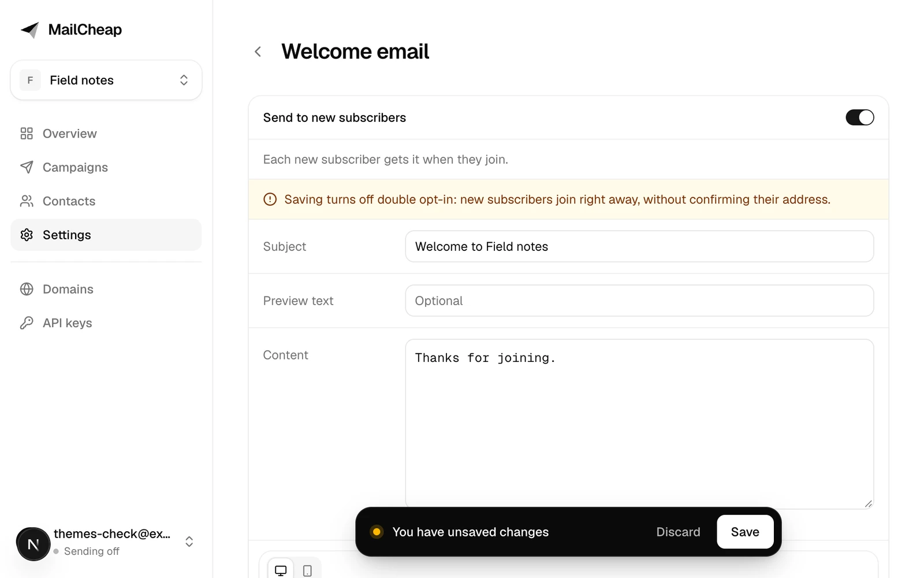Switch to desktop preview mode
The width and height of the screenshot is (924, 578).
(x=281, y=570)
